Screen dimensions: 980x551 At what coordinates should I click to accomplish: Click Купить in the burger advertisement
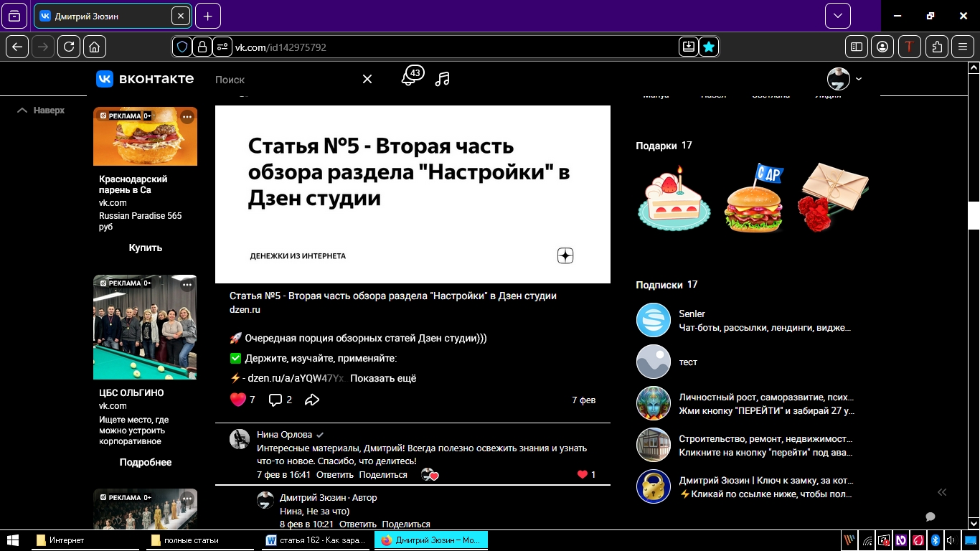tap(146, 248)
